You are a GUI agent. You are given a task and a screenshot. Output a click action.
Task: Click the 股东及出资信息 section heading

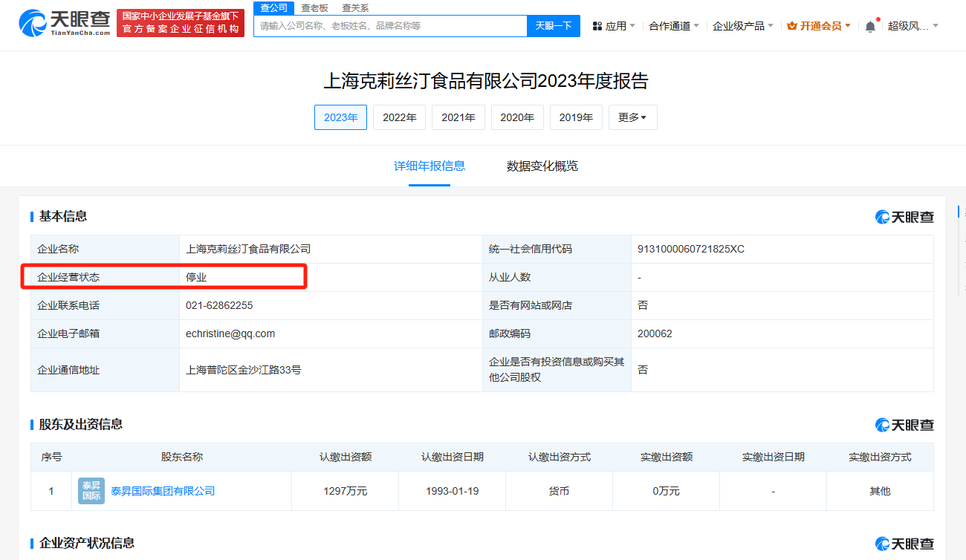coord(81,424)
